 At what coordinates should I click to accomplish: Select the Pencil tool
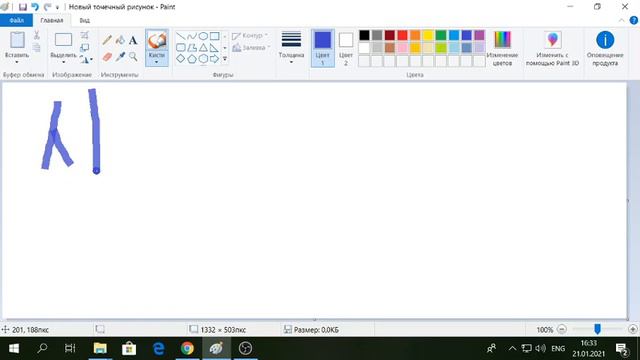pos(107,40)
